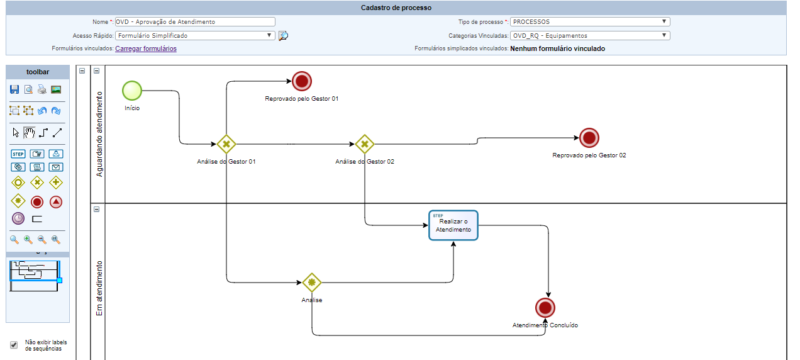This screenshot has height=360, width=800.
Task: Open the Acesso Rápido dropdown
Action: point(195,36)
